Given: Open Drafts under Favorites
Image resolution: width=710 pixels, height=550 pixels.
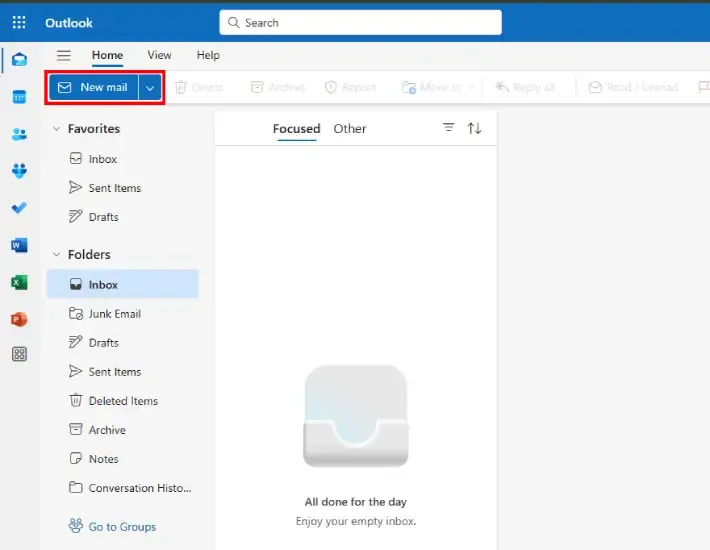Looking at the screenshot, I should [122, 217].
